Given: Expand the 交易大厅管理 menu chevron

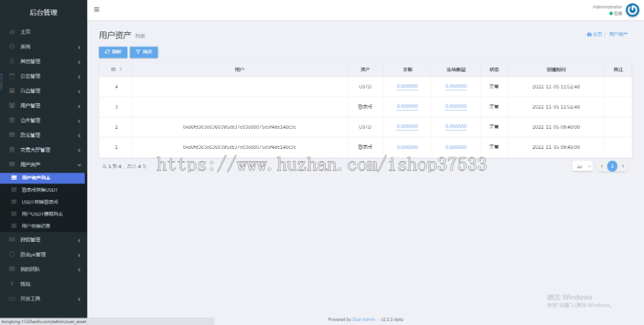Looking at the screenshot, I should [79, 150].
